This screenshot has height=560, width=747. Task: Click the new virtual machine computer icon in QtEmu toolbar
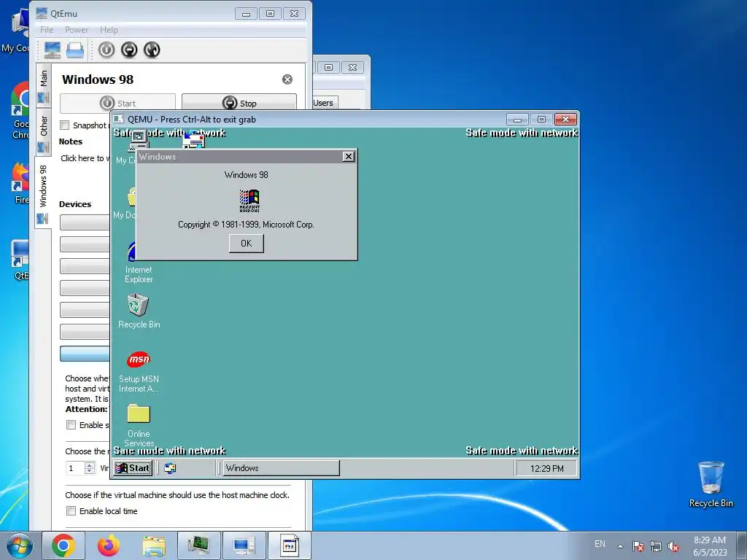pyautogui.click(x=53, y=50)
